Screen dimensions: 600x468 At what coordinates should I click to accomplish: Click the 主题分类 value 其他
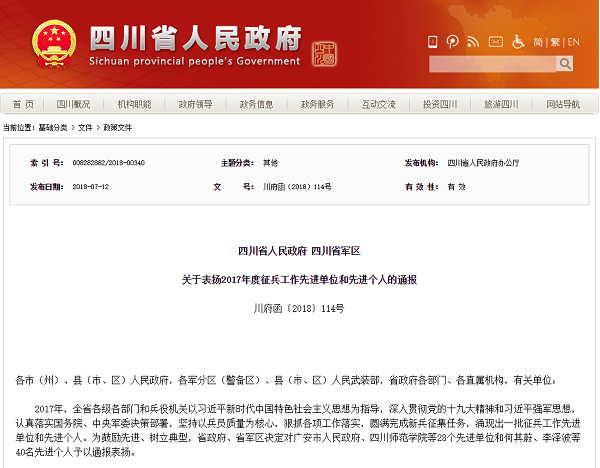point(270,163)
